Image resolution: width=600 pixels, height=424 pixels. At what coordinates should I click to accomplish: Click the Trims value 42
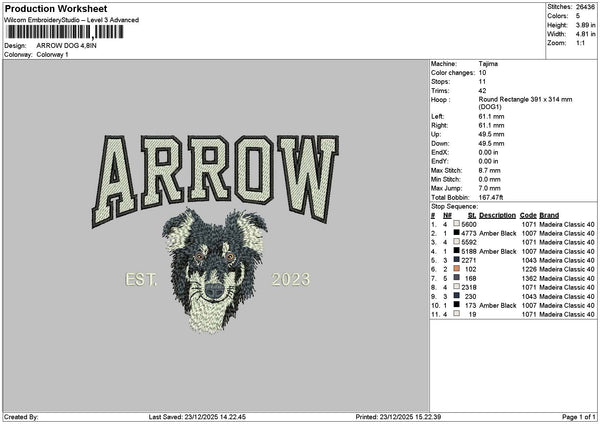tap(482, 91)
